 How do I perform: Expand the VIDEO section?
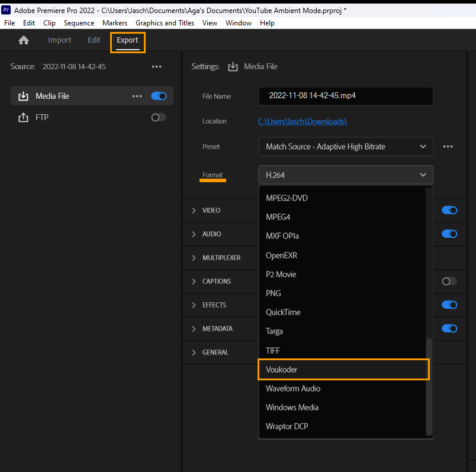(x=194, y=210)
